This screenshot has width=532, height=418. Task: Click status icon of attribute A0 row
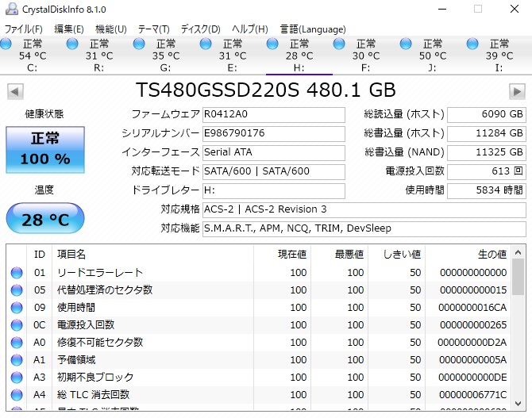click(17, 343)
